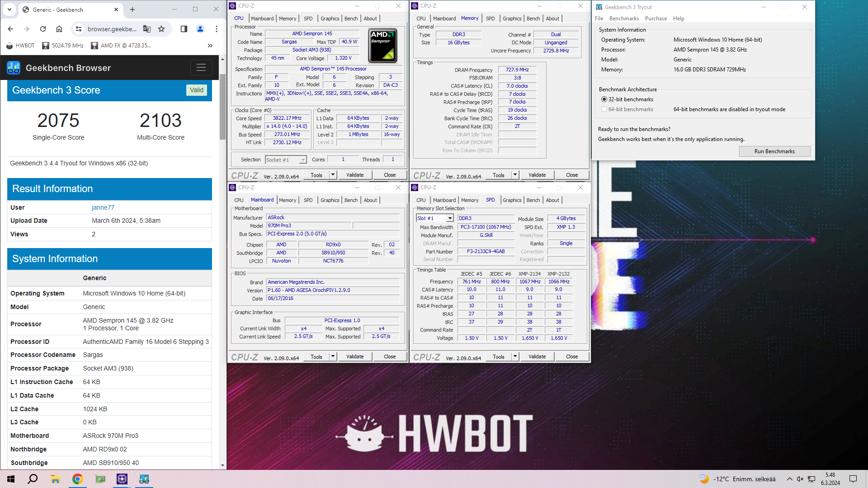Open user janne77 profile link

point(103,207)
